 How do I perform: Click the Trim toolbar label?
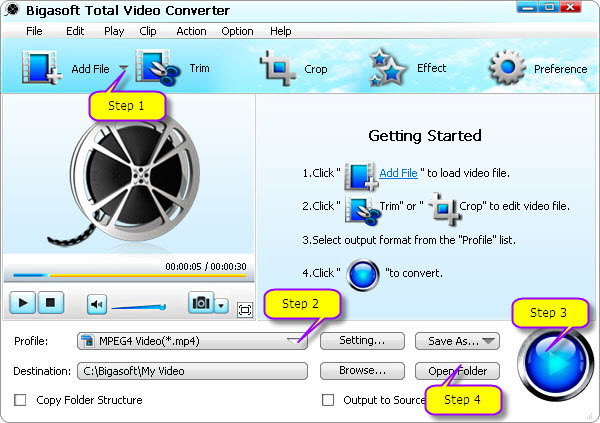(199, 68)
